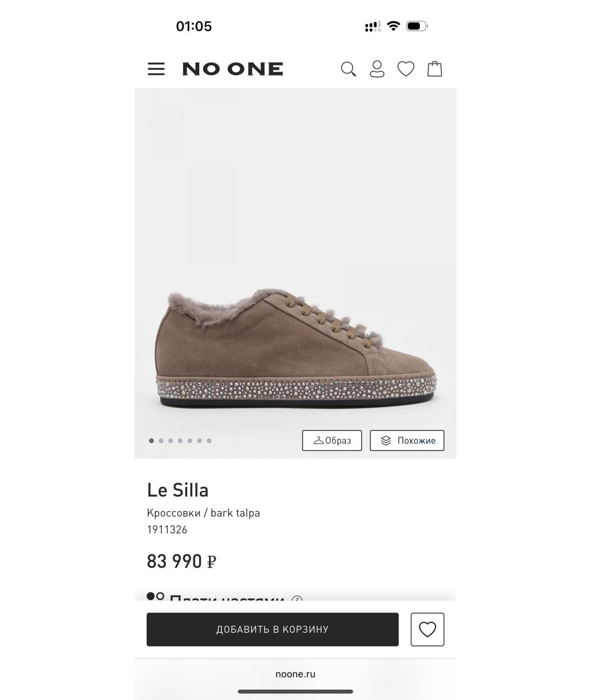Viewport: 591px width, 700px height.
Task: Add sneakers to wishlist heart button
Action: (427, 629)
